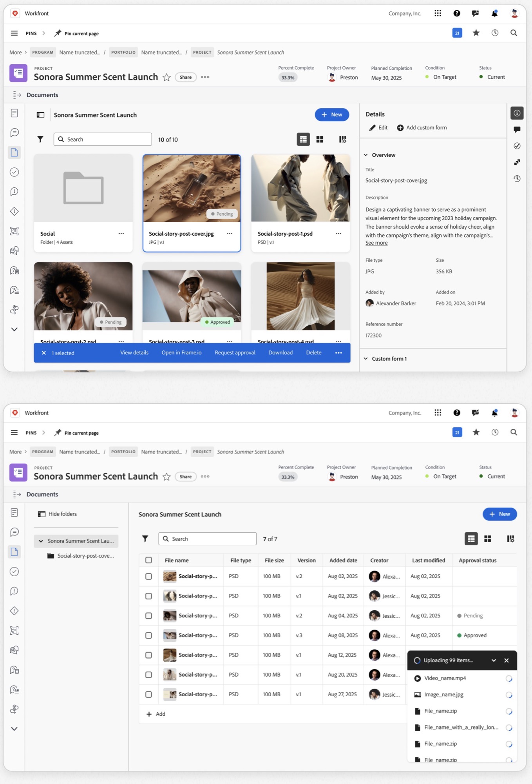Open the notifications bell in the bottom window

[x=495, y=413]
